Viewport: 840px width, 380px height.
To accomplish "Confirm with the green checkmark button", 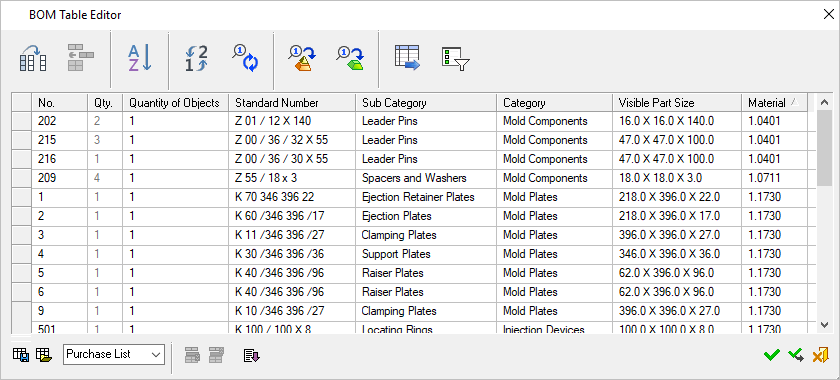I will [x=771, y=355].
